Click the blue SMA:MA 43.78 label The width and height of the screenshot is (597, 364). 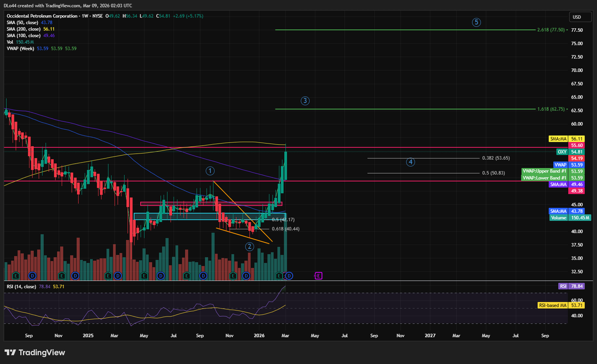tap(567, 211)
